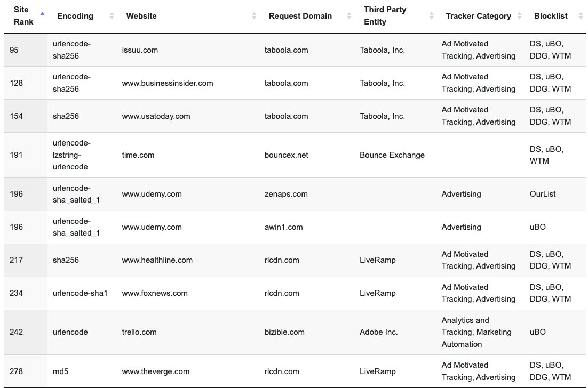Screen dimensions: 588x388
Task: Click the OurList blocklist cell
Action: point(543,194)
